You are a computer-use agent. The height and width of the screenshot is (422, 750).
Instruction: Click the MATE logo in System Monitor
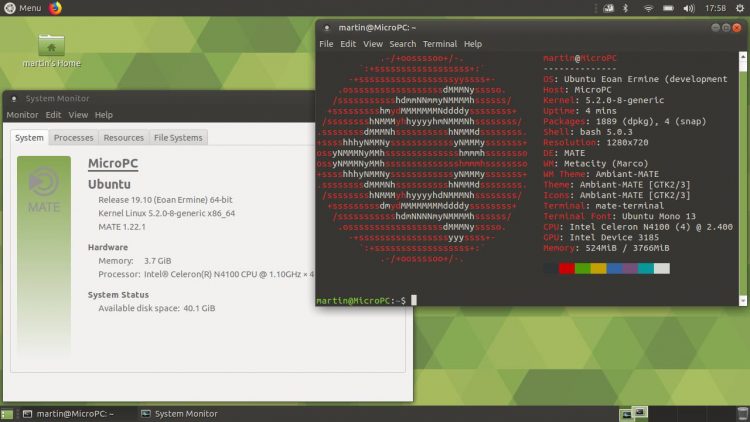44,189
